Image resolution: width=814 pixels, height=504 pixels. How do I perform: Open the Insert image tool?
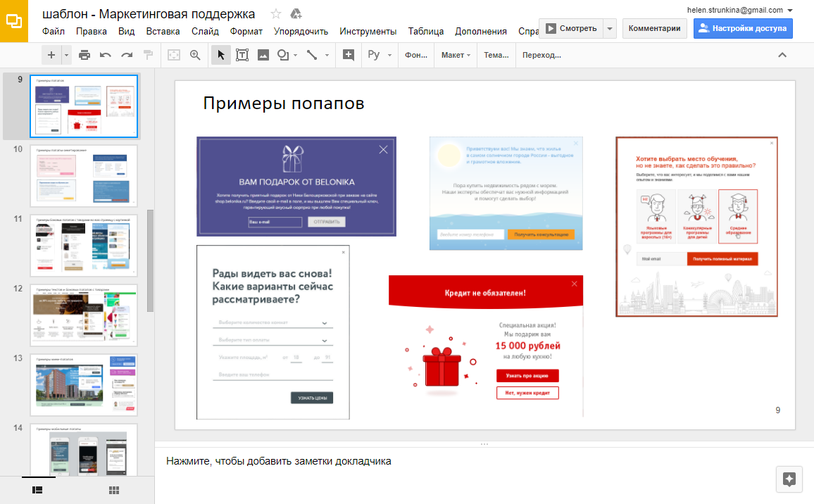(x=263, y=54)
